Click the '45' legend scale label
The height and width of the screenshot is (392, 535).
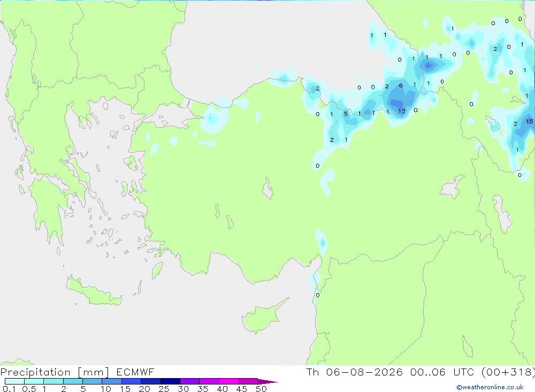(242, 389)
